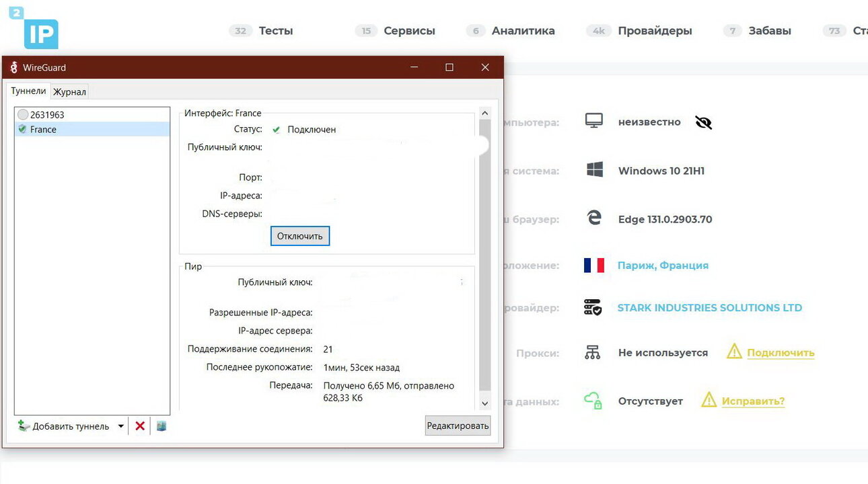868x484 pixels.
Task: Click the green connected status checkmark
Action: [x=276, y=129]
